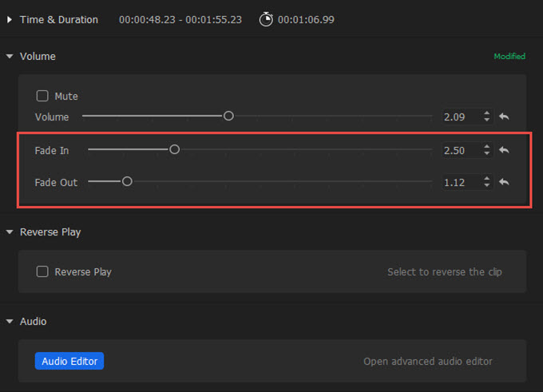Expand the Time & Duration section
The image size is (543, 392).
point(10,19)
